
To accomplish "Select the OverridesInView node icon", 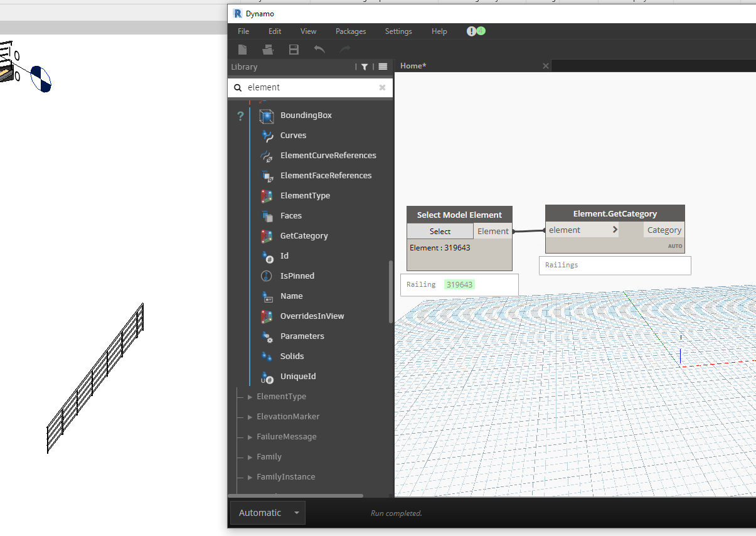I will click(x=267, y=316).
